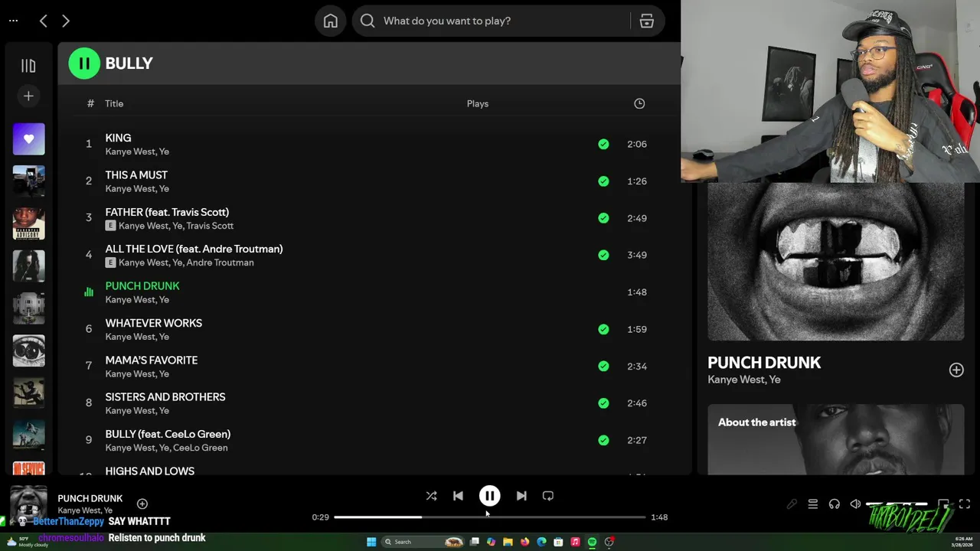Open CeeLo Green artist link

[201, 448]
